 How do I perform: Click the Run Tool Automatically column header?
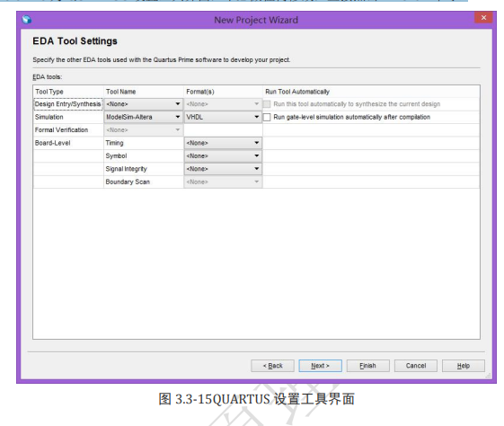point(371,92)
